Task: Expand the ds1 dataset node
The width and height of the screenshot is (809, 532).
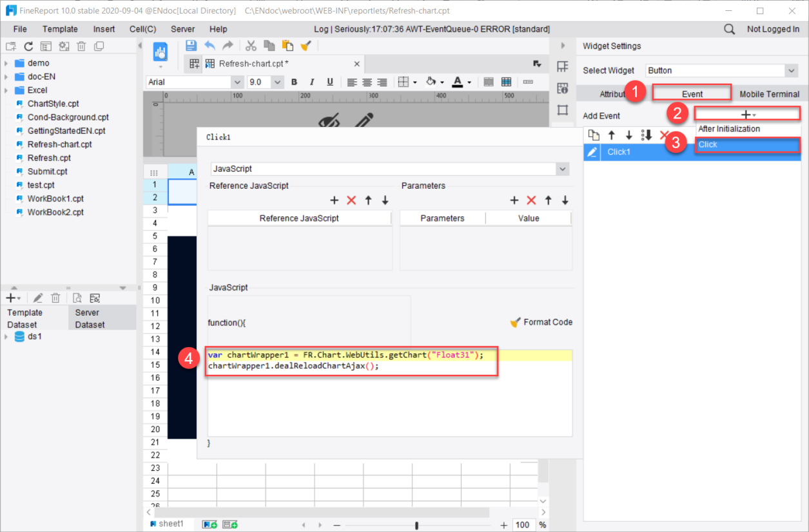Action: click(x=6, y=337)
